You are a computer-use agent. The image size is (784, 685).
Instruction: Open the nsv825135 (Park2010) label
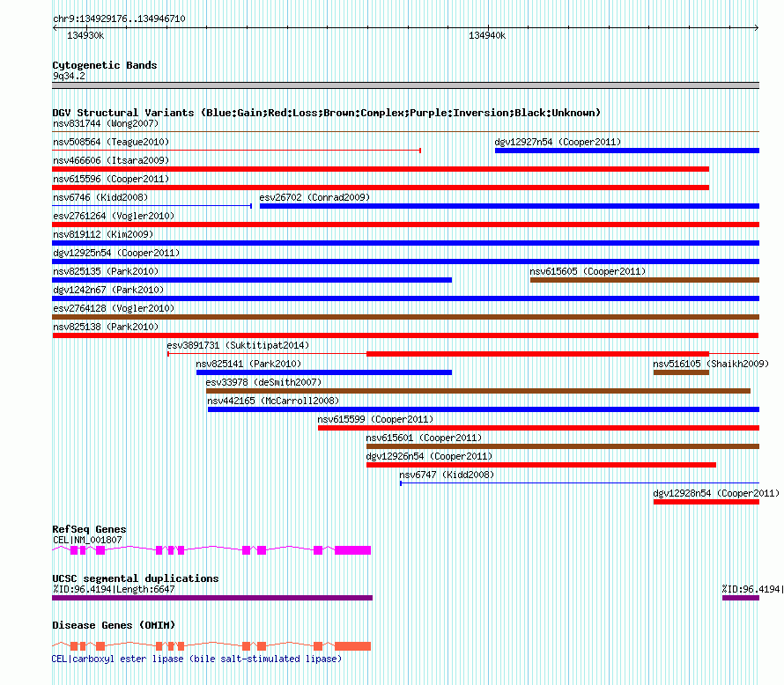(x=106, y=271)
